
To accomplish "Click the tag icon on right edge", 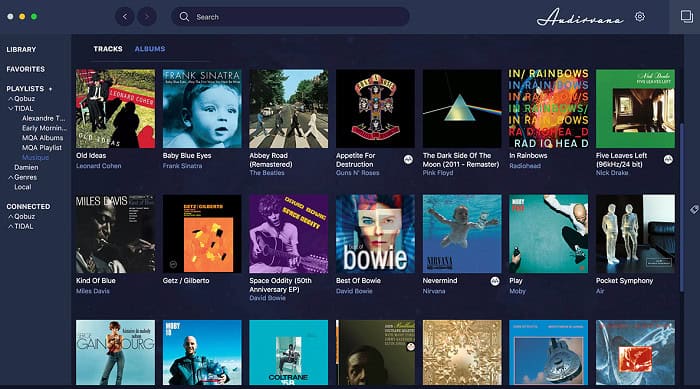I will point(694,209).
